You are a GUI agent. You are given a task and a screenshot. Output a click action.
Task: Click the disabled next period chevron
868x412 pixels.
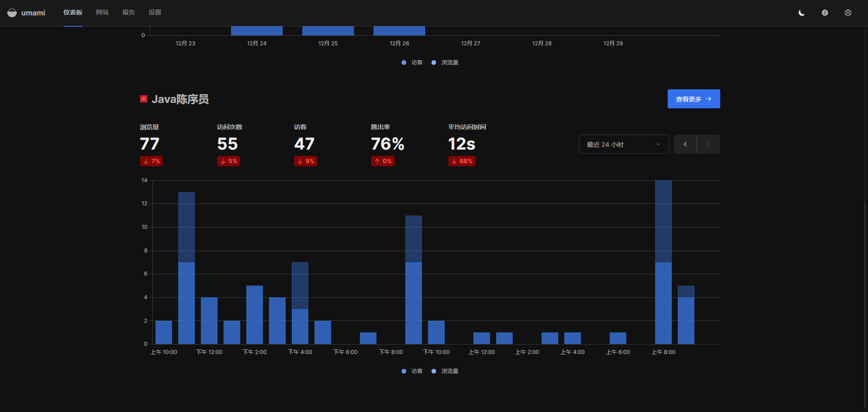(708, 144)
